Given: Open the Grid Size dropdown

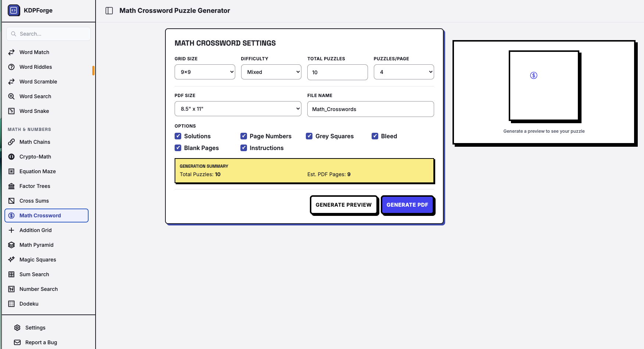Looking at the screenshot, I should 205,72.
